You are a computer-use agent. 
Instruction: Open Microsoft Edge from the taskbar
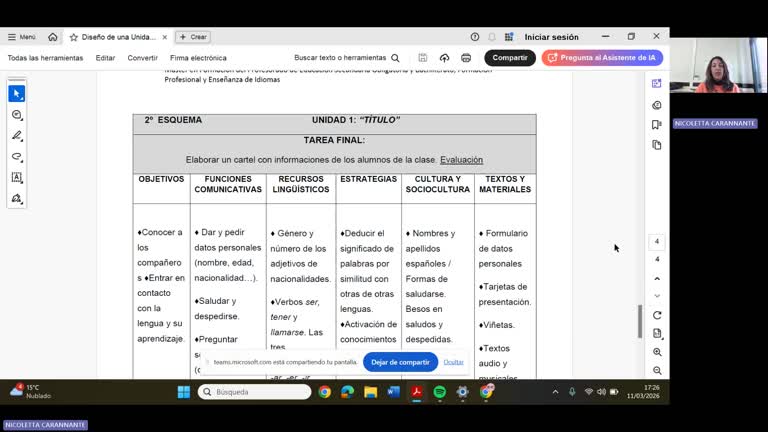(348, 392)
